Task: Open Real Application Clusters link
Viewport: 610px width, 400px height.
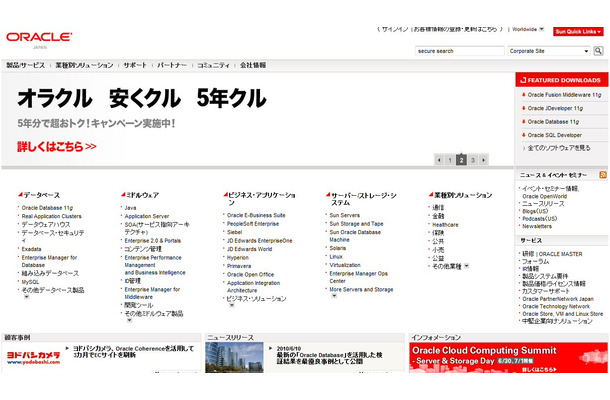Action: click(x=51, y=216)
